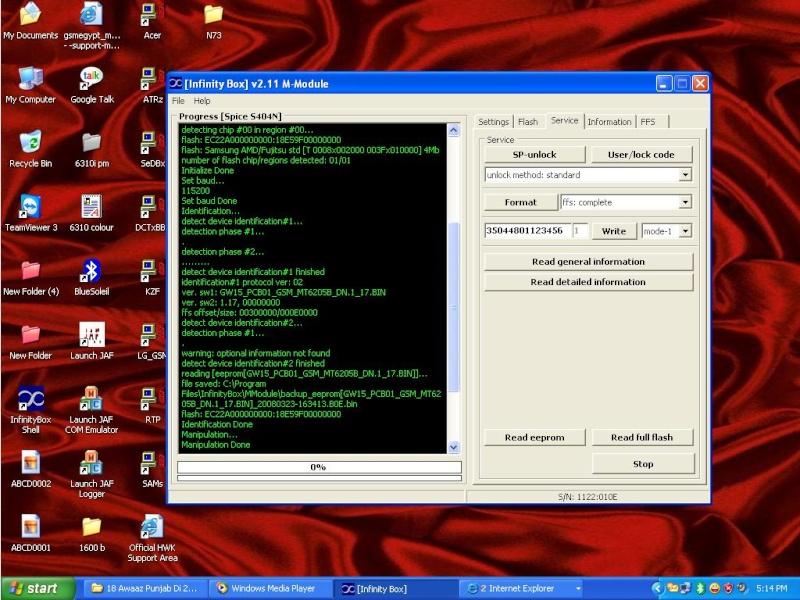Switch to the Settings tab
The height and width of the screenshot is (600, 800).
[493, 122]
